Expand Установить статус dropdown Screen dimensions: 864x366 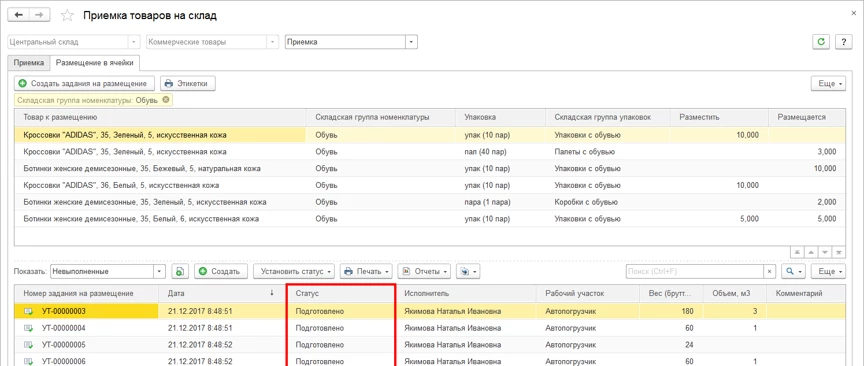(294, 271)
